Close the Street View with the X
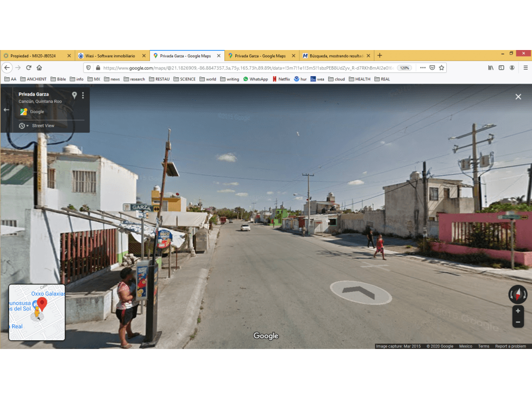 [518, 97]
